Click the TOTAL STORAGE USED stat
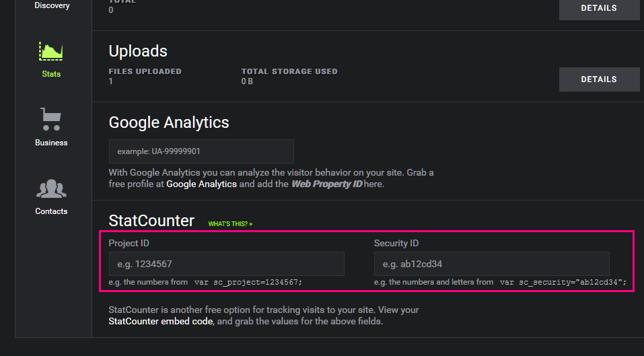Image resolution: width=644 pixels, height=356 pixels. click(x=289, y=71)
